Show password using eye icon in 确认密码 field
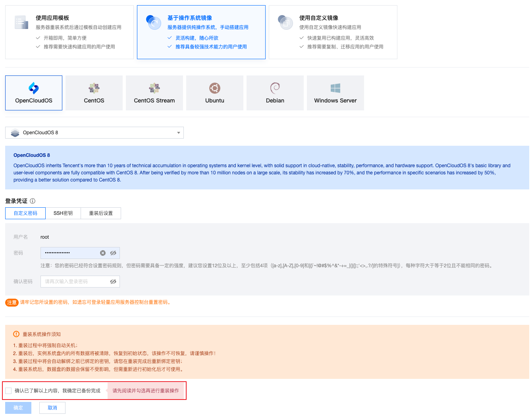 (x=113, y=282)
